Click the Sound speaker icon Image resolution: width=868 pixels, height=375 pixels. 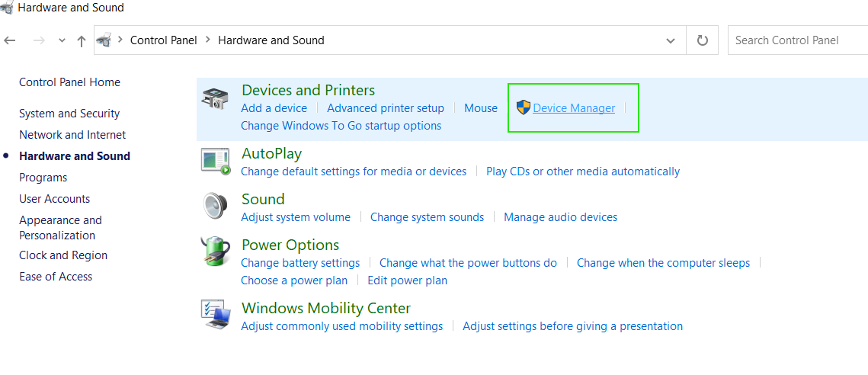[215, 207]
